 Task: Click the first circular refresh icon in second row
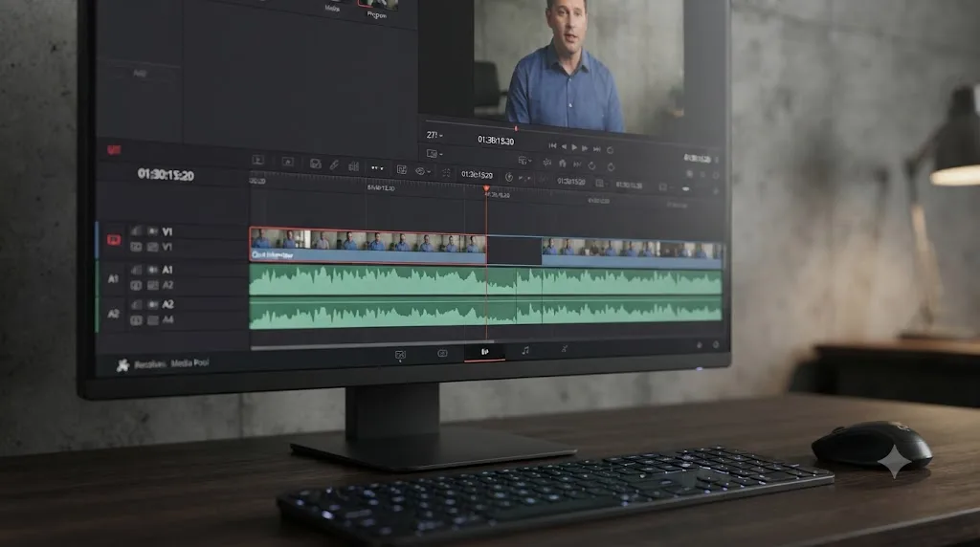[x=591, y=165]
